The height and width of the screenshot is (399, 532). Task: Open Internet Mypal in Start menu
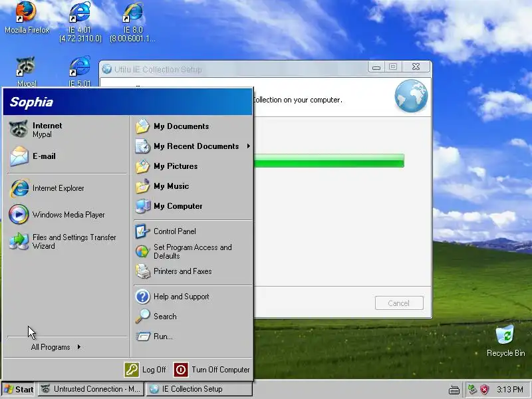pos(67,130)
